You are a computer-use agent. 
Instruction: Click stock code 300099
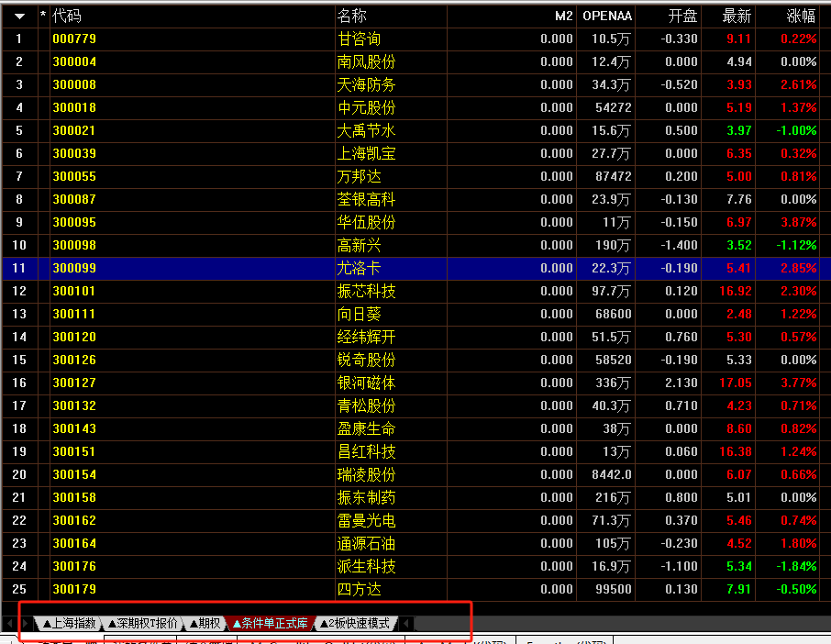(x=74, y=268)
